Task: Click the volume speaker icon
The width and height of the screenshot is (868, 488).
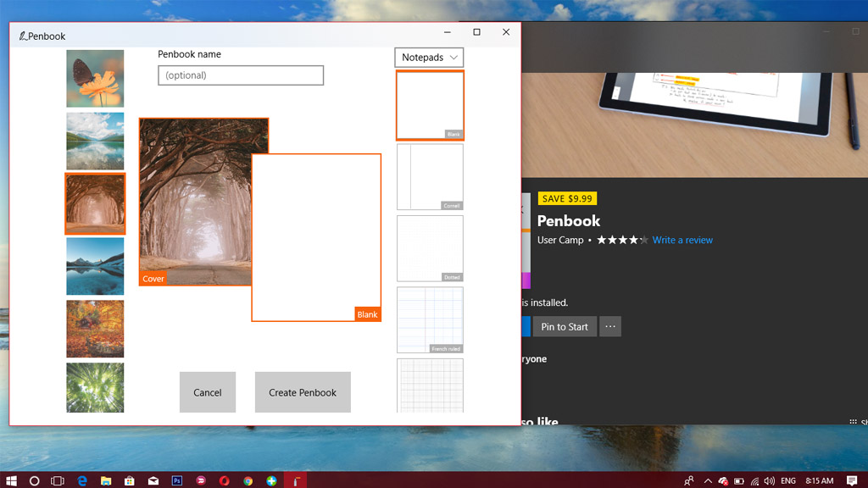Action: point(770,481)
